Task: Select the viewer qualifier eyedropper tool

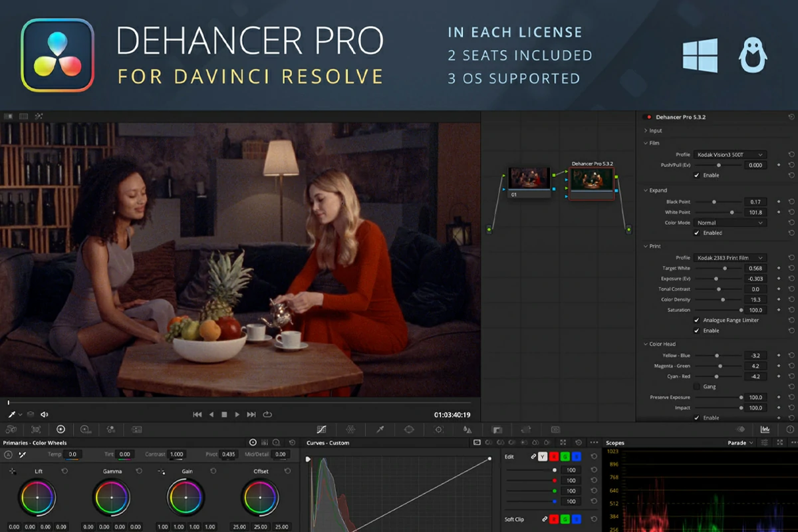Action: click(11, 414)
